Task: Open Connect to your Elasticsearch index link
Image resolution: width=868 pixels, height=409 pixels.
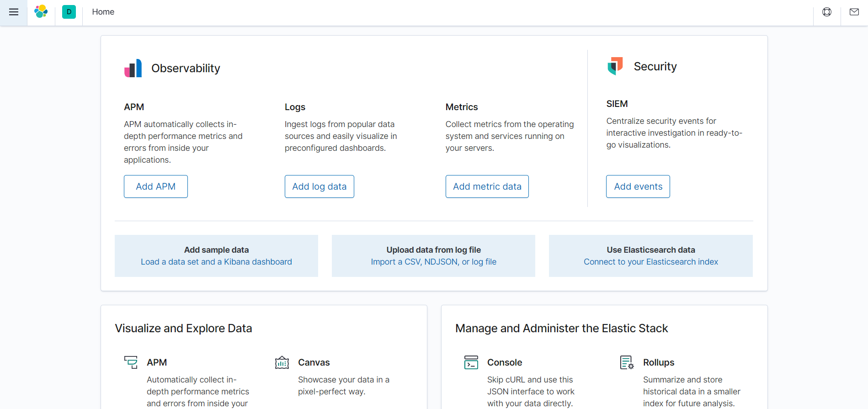Action: (651, 262)
